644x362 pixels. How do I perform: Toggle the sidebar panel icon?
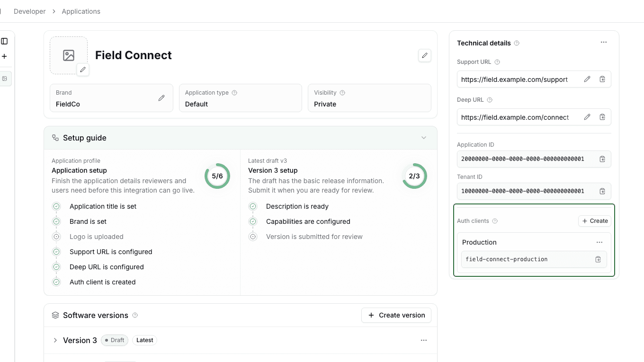click(4, 41)
